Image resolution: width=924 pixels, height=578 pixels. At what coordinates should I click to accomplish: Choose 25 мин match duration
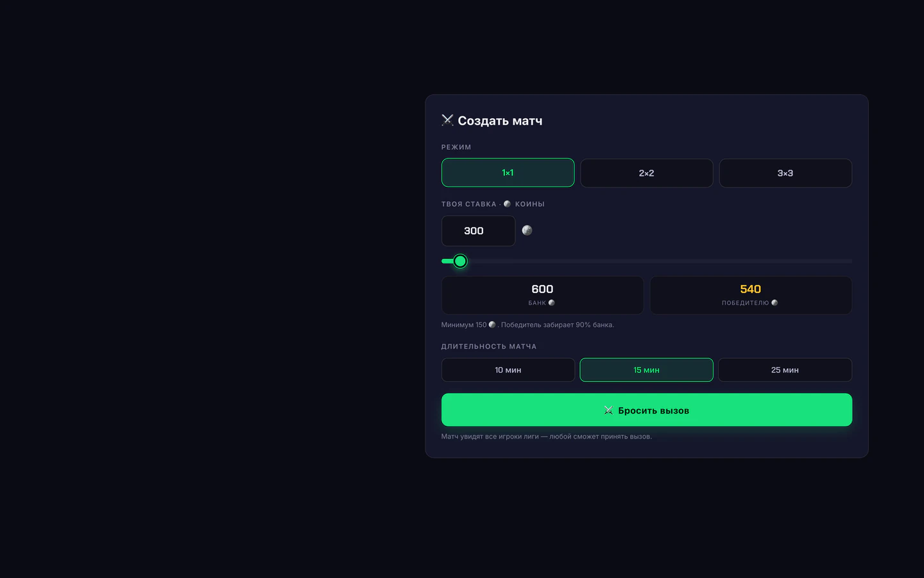785,370
